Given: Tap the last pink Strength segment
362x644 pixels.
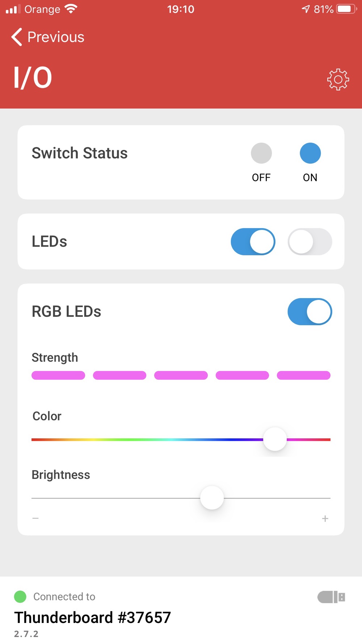Looking at the screenshot, I should tap(304, 375).
